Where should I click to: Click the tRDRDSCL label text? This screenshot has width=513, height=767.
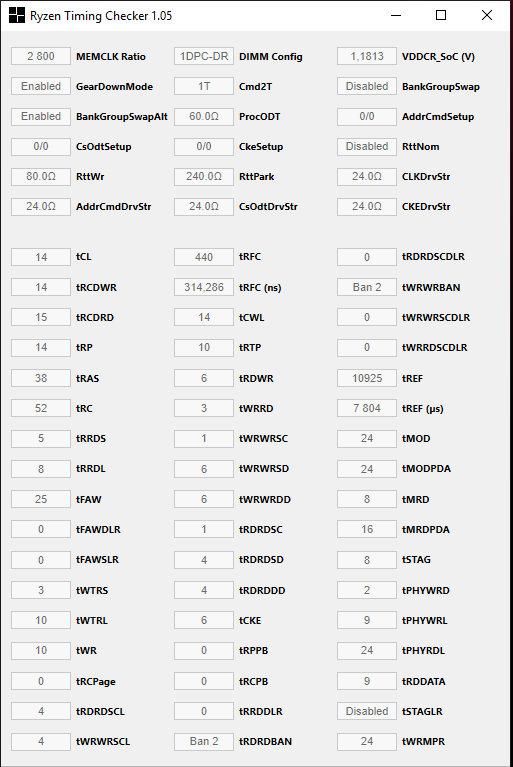pyautogui.click(x=100, y=711)
